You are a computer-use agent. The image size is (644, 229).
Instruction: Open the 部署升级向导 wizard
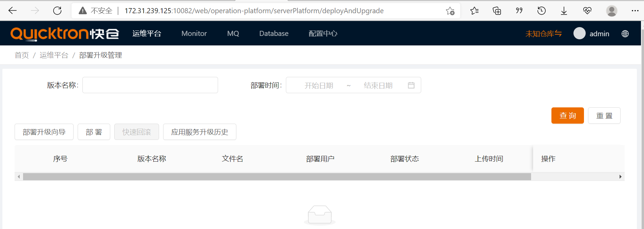[x=44, y=132]
